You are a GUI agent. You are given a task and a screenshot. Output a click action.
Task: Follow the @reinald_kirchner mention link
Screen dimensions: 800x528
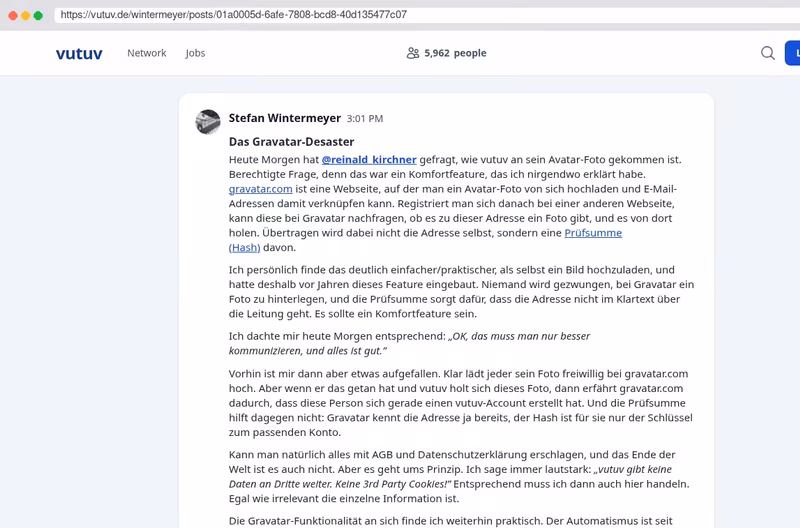pos(369,160)
